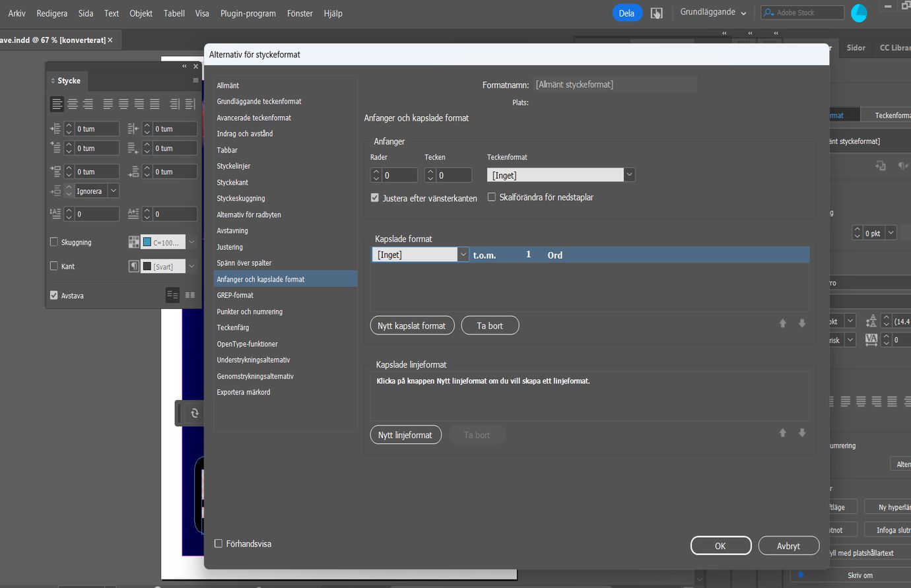
Task: Open Stycke panel flyout menu icon
Action: [x=195, y=81]
